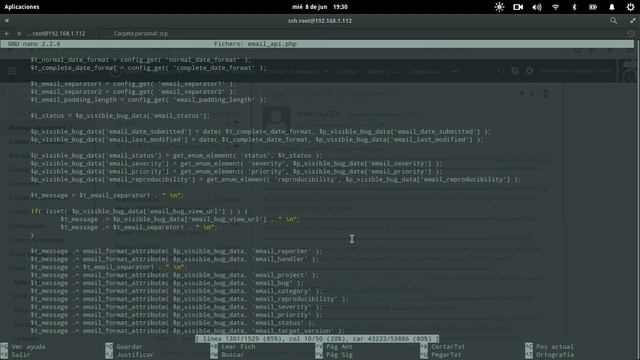
Task: Click the 'email_severity' format attribute line
Action: (176, 307)
